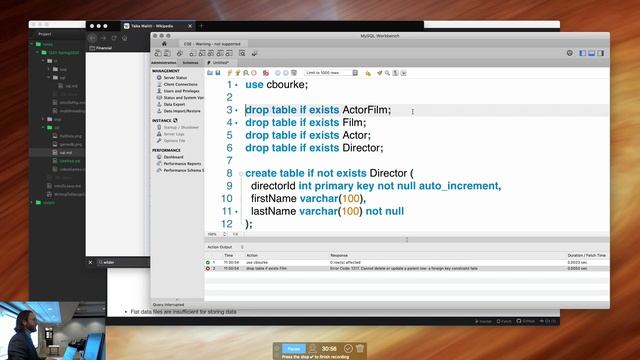Save the script to file

(218, 73)
